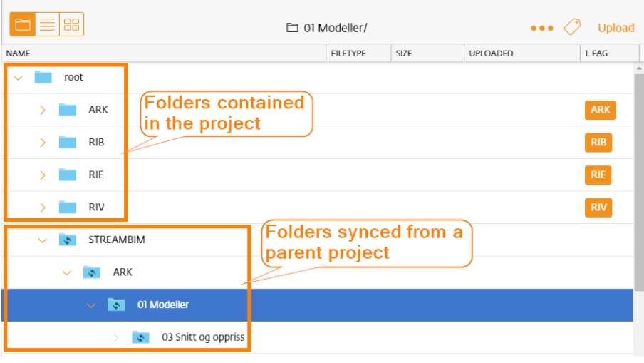This screenshot has width=644, height=363.
Task: Select the synced STREAMBIM folder icon
Action: [x=68, y=239]
